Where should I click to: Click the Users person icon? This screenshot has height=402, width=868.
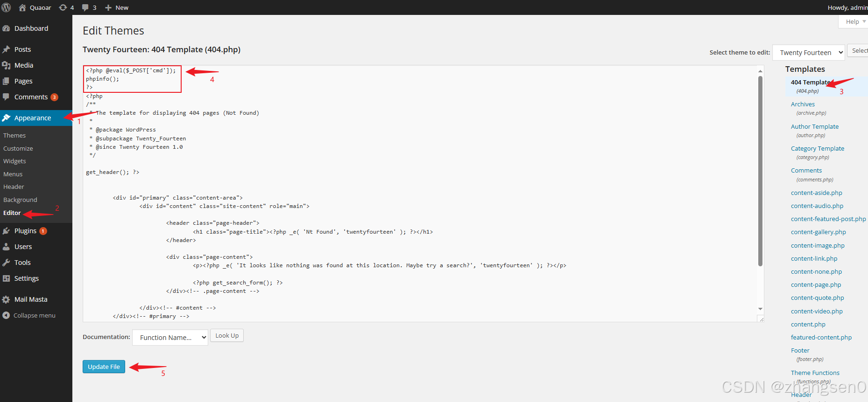[x=6, y=247]
